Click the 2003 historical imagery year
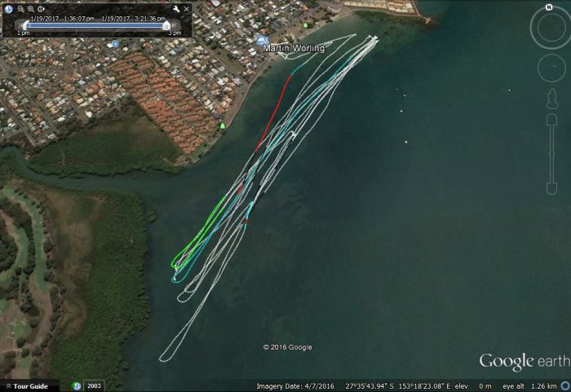Screen dimensions: 571x392 coord(93,385)
